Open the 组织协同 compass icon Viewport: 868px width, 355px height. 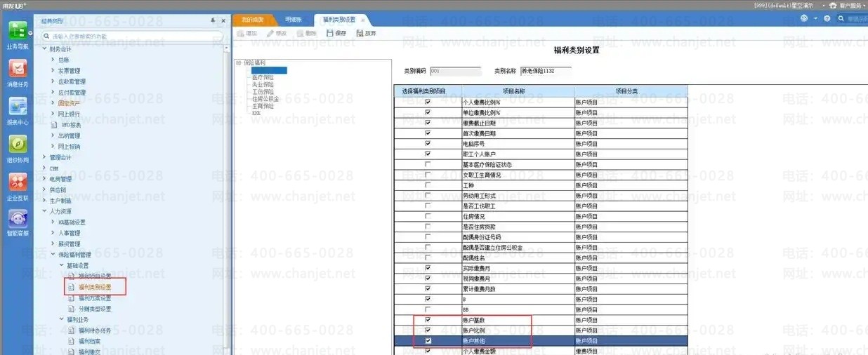pyautogui.click(x=18, y=145)
